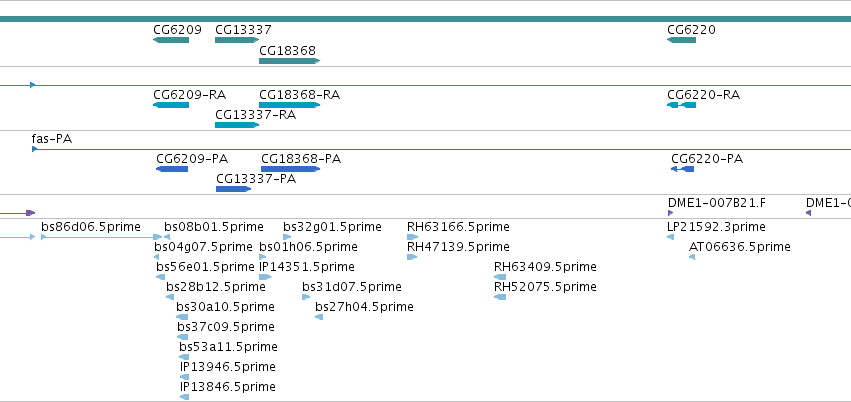Select the RH47139.5prime EST glyph
Image resolution: width=851 pixels, height=402 pixels.
[x=412, y=257]
